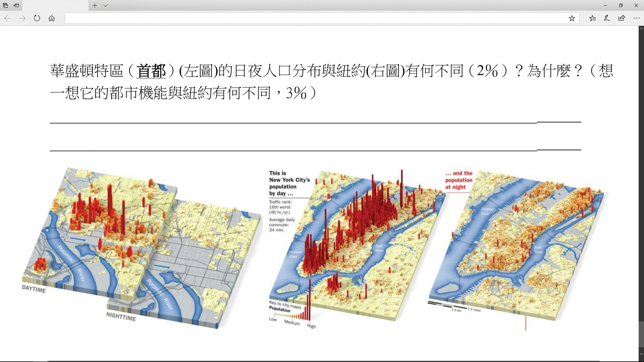Screen dimensions: 644x362
Task: Go to Home page icon
Action: (52, 18)
